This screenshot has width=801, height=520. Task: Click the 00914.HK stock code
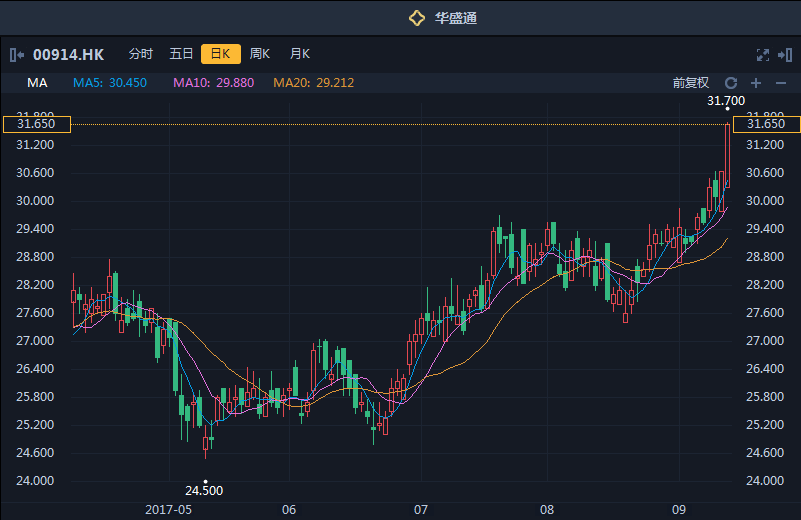(x=68, y=54)
